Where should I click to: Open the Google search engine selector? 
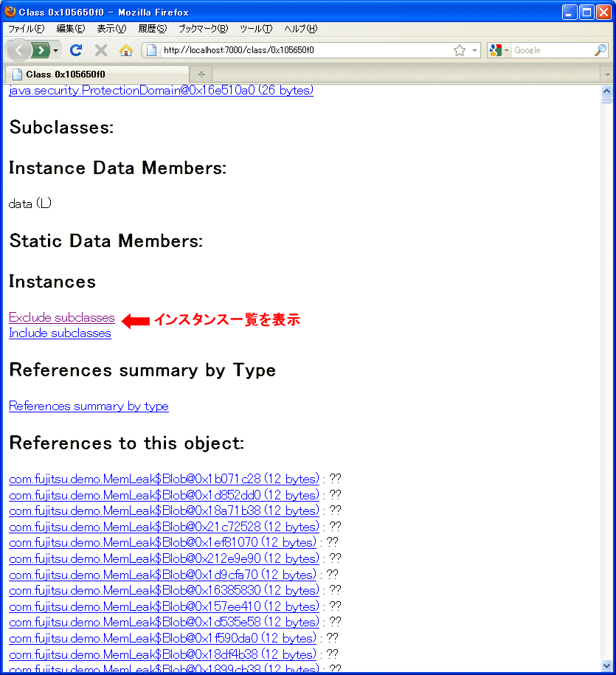click(499, 50)
